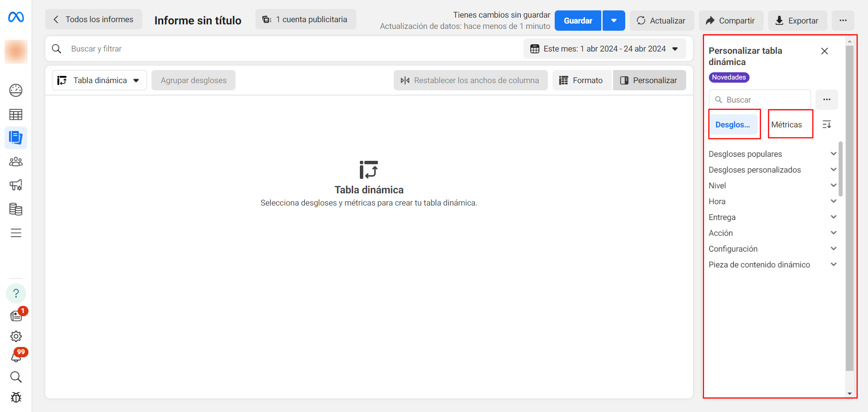Viewport: 868px width, 412px height.
Task: Open the all tools hamburger menu
Action: point(16,233)
